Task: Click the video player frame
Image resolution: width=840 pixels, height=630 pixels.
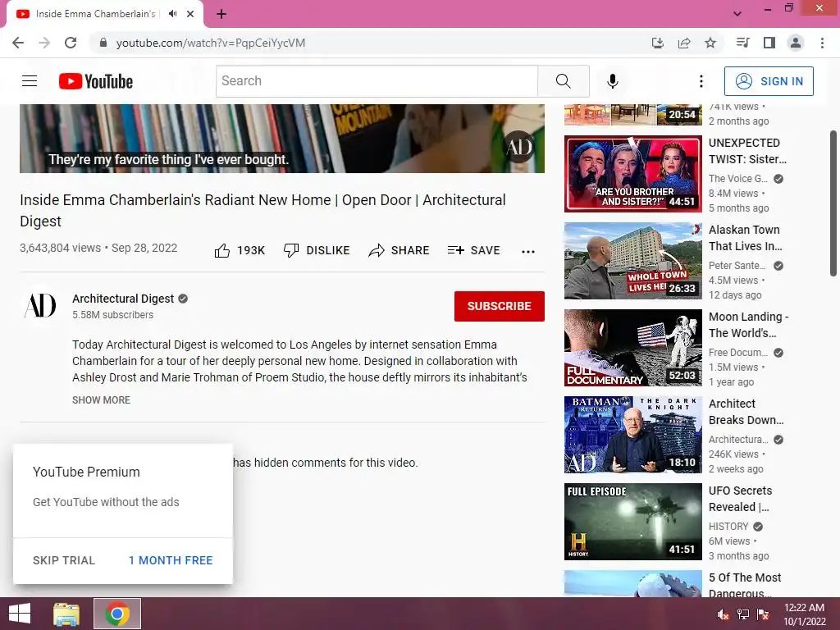Action: click(282, 138)
